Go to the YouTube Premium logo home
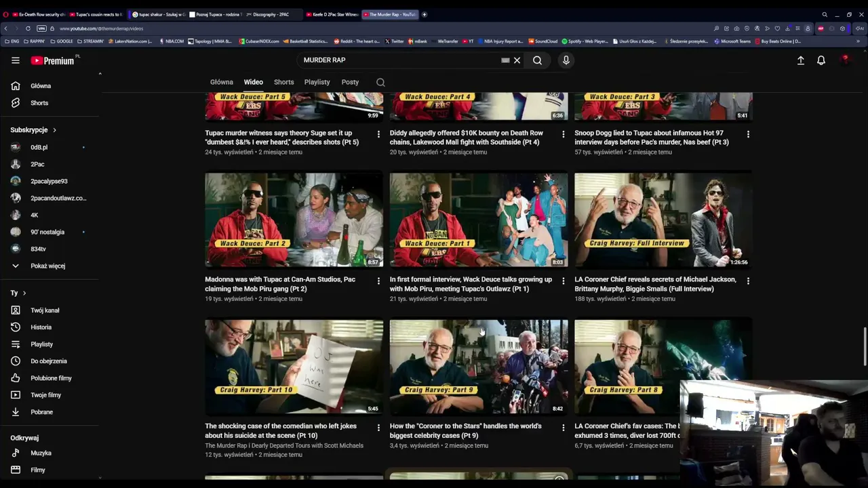This screenshot has width=868, height=488. [x=53, y=60]
